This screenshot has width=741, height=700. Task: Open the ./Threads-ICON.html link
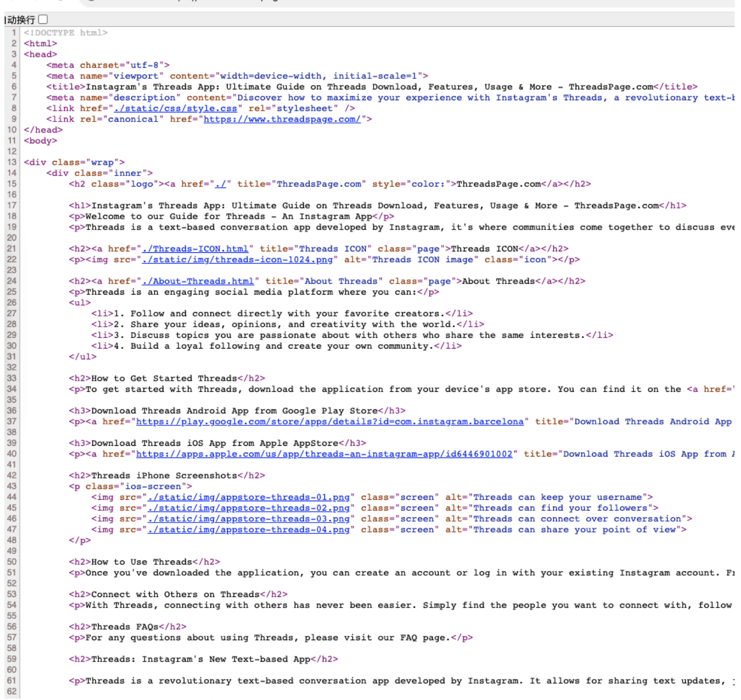pyautogui.click(x=195, y=249)
